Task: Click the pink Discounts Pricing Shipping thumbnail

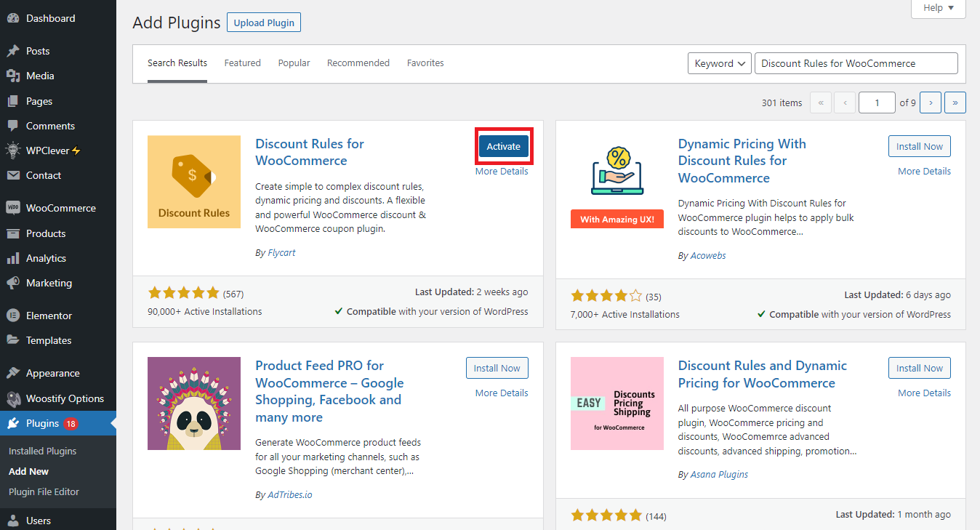Action: 617,403
